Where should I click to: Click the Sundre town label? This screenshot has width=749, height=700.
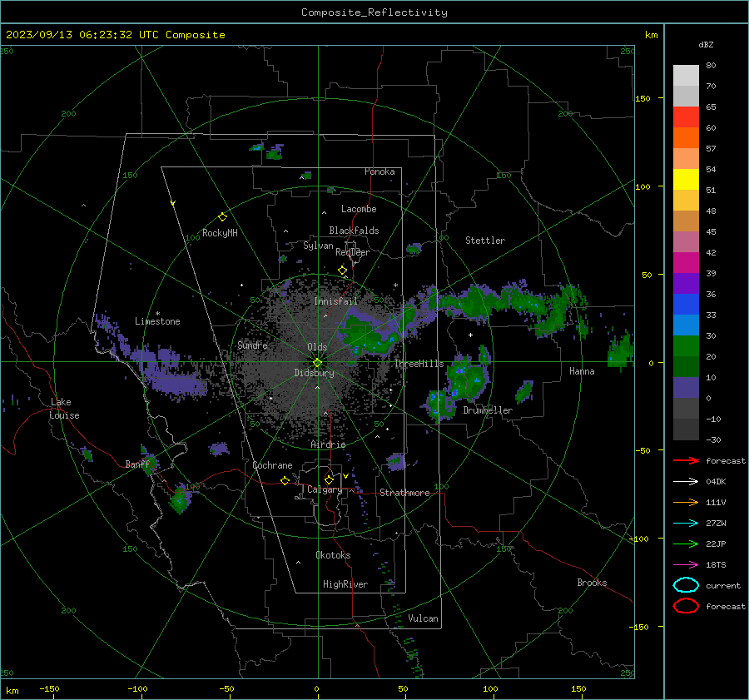pyautogui.click(x=253, y=345)
